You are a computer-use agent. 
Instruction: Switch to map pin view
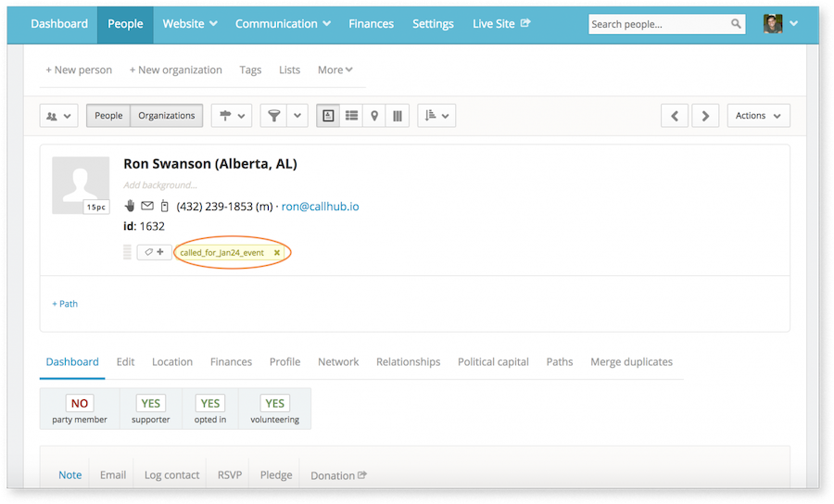(374, 116)
